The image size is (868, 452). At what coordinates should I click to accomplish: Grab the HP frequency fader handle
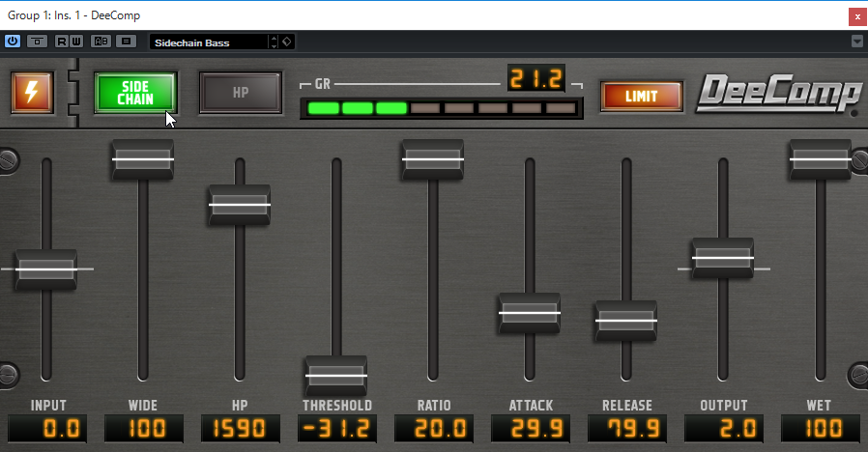click(240, 205)
